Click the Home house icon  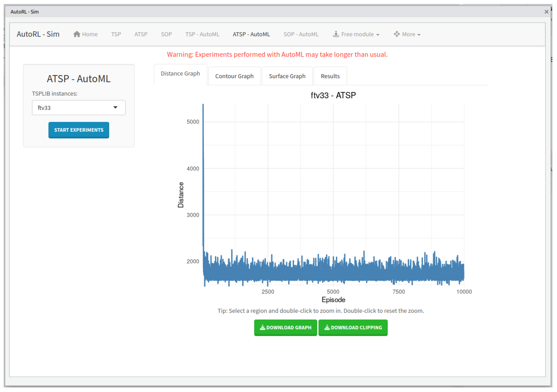pyautogui.click(x=77, y=34)
